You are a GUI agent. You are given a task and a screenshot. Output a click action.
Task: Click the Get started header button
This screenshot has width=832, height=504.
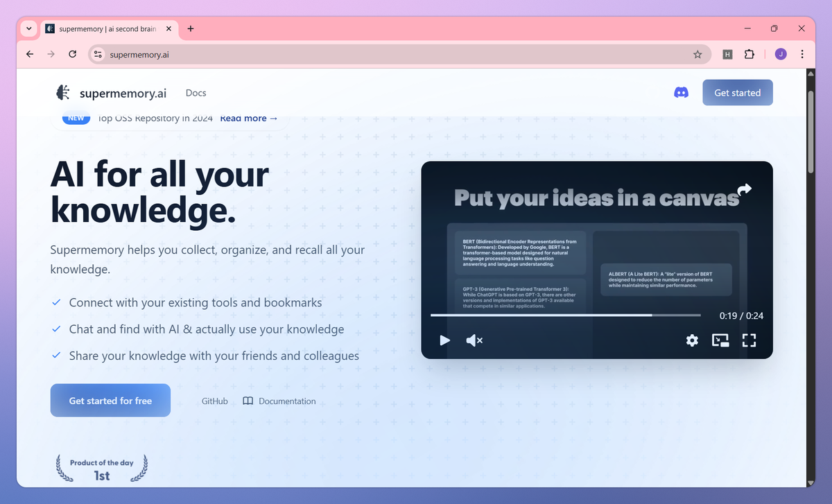738,92
